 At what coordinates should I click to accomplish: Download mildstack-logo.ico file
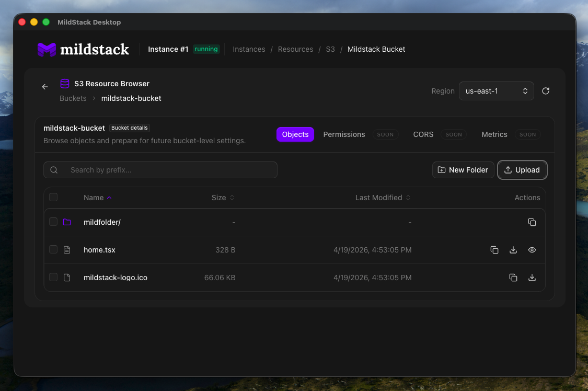point(532,278)
